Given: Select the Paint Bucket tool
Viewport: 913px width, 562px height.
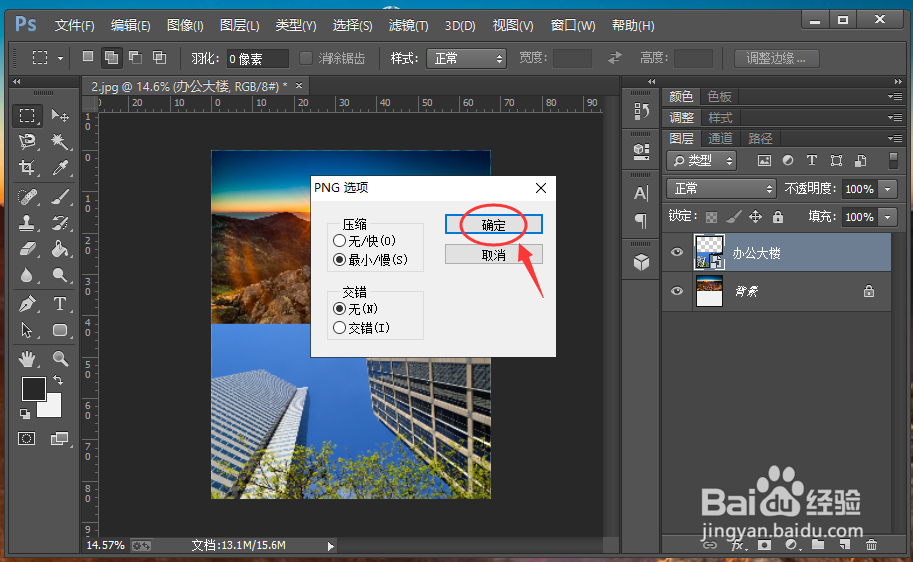Looking at the screenshot, I should [60, 249].
